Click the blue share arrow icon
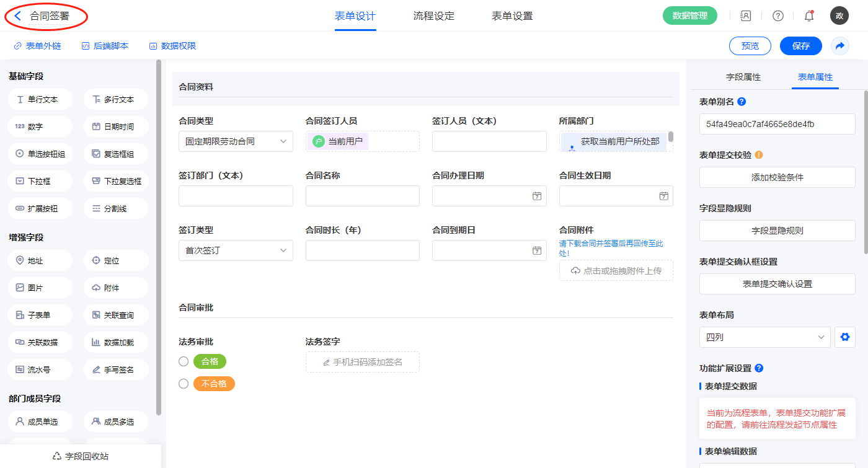The height and width of the screenshot is (468, 868). (840, 46)
